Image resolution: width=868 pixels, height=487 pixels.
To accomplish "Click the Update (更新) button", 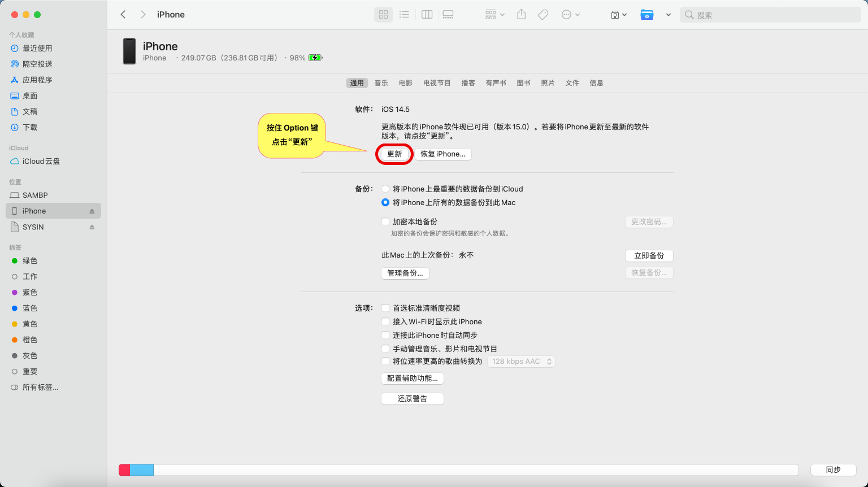I will (x=394, y=154).
